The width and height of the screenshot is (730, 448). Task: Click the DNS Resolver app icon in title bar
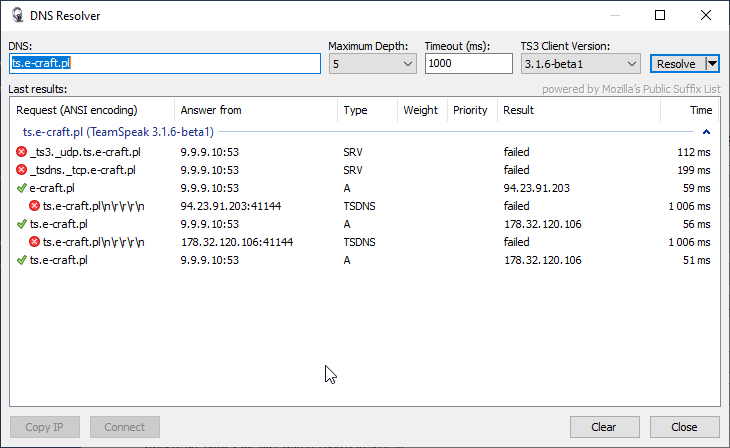17,16
